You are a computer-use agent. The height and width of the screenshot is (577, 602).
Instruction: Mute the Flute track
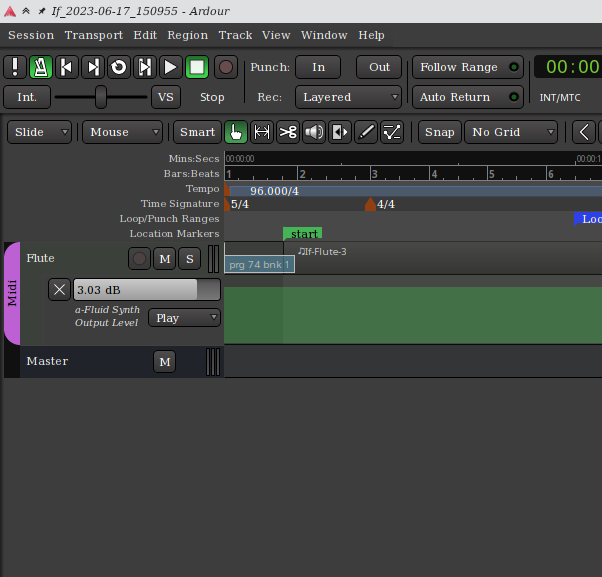(164, 259)
